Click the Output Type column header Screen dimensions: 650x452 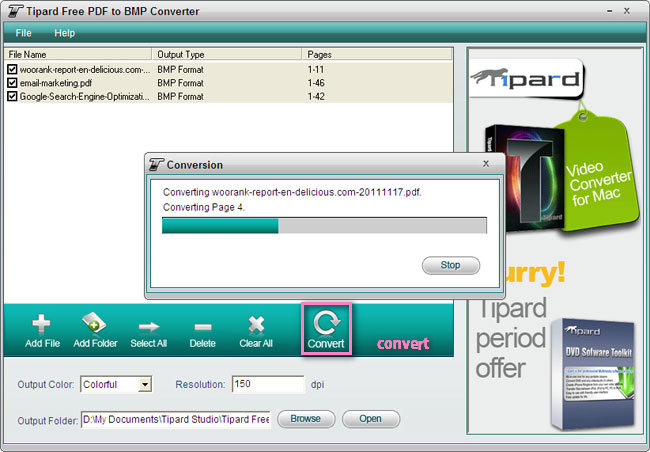pyautogui.click(x=227, y=54)
